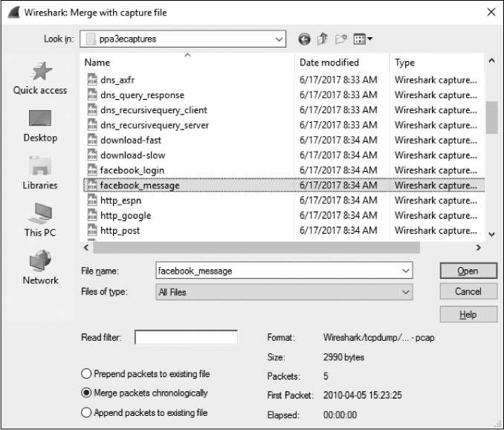The width and height of the screenshot is (504, 430).
Task: Click the facebook_message file icon
Action: click(x=92, y=185)
